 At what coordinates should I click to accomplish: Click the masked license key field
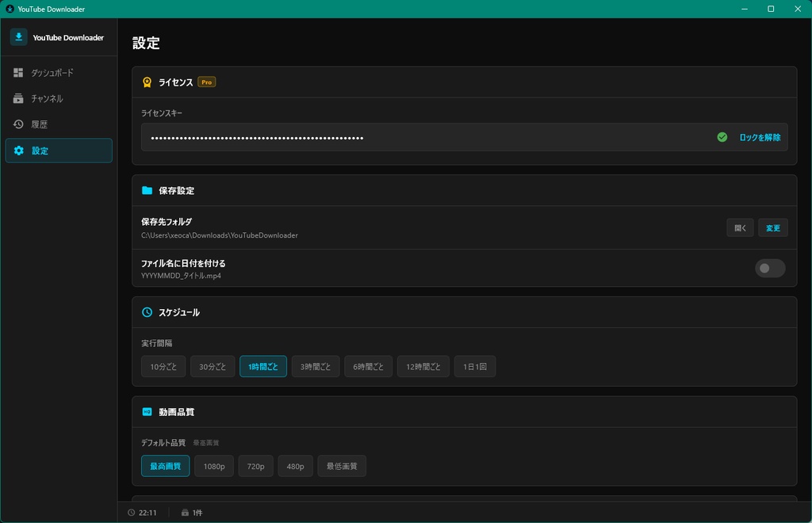point(465,137)
